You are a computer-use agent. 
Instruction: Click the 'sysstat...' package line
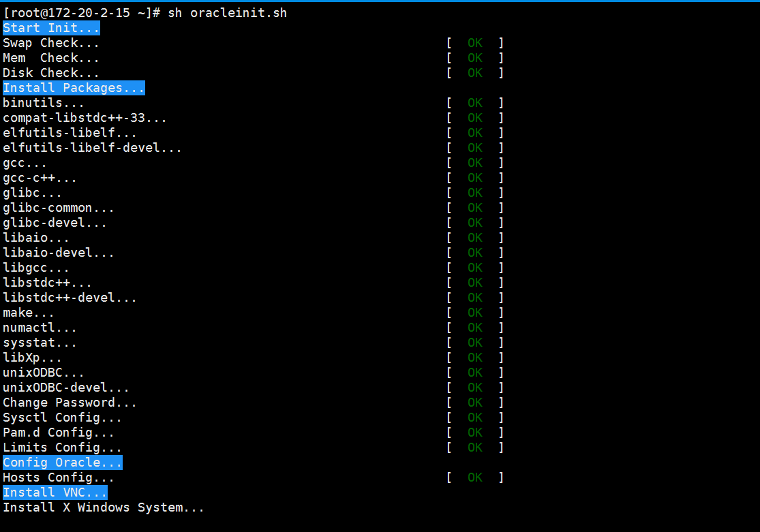point(40,343)
